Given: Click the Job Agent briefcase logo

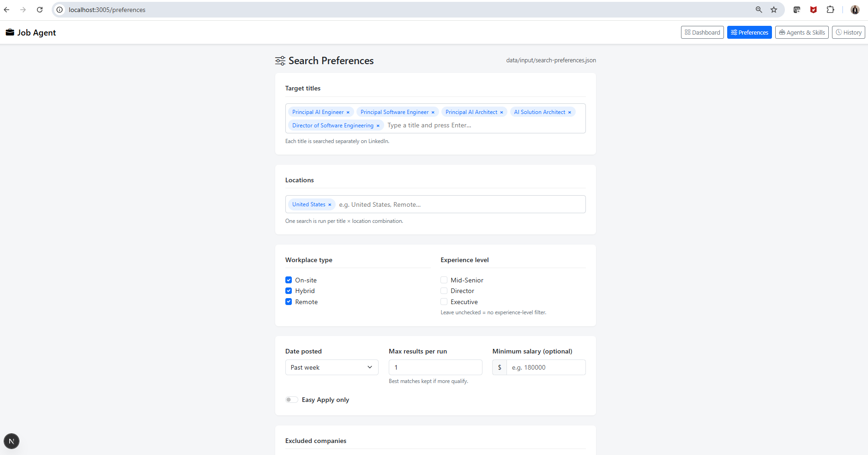Looking at the screenshot, I should [10, 32].
